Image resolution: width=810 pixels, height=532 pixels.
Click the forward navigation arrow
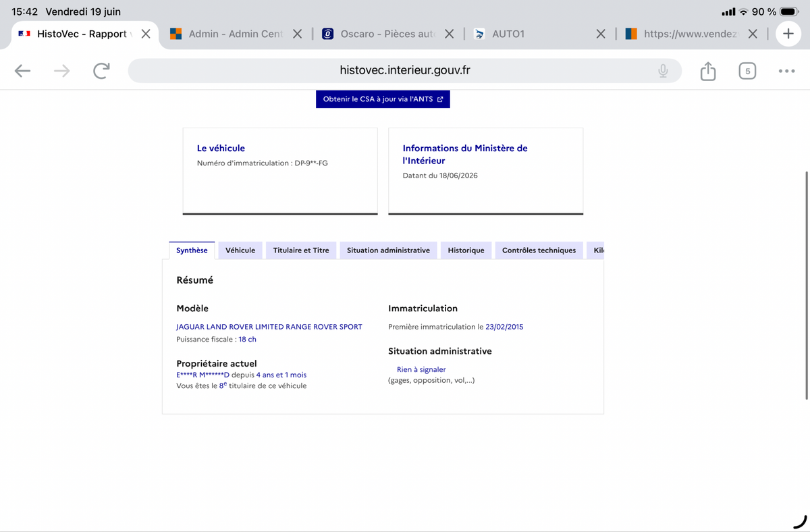click(x=61, y=71)
